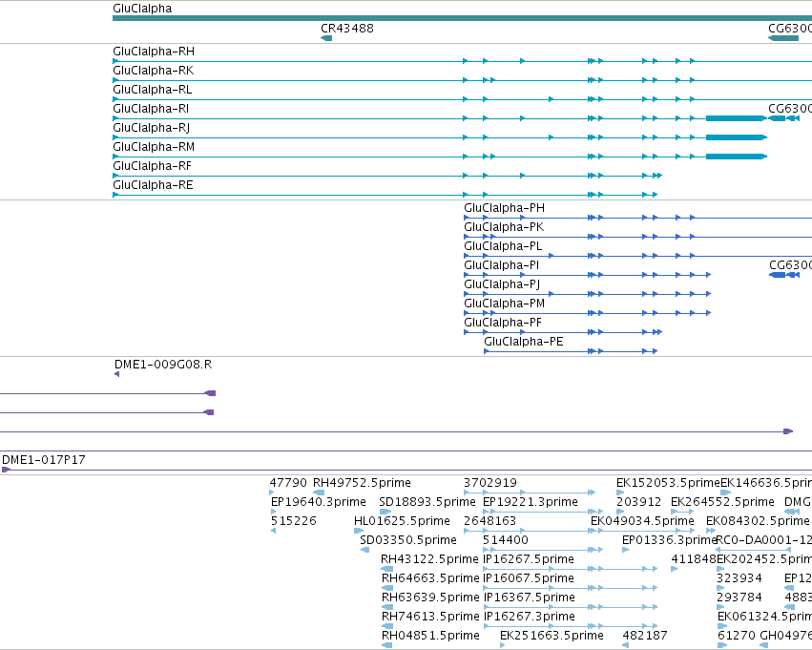
Task: Select the GluClalpha-RF transcript label
Action: 153,166
